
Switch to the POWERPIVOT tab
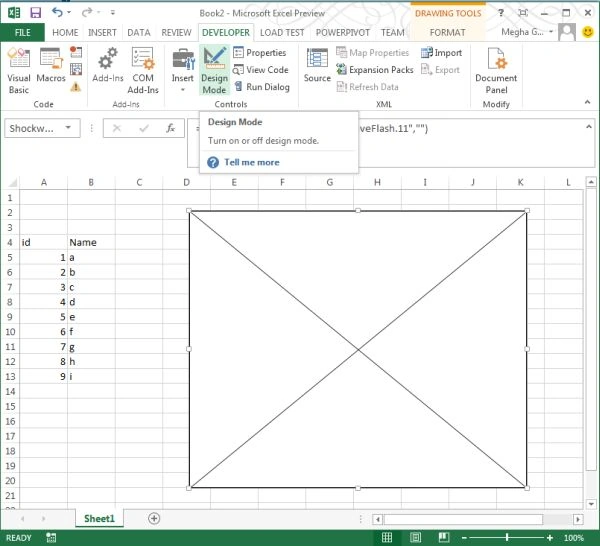click(x=342, y=33)
